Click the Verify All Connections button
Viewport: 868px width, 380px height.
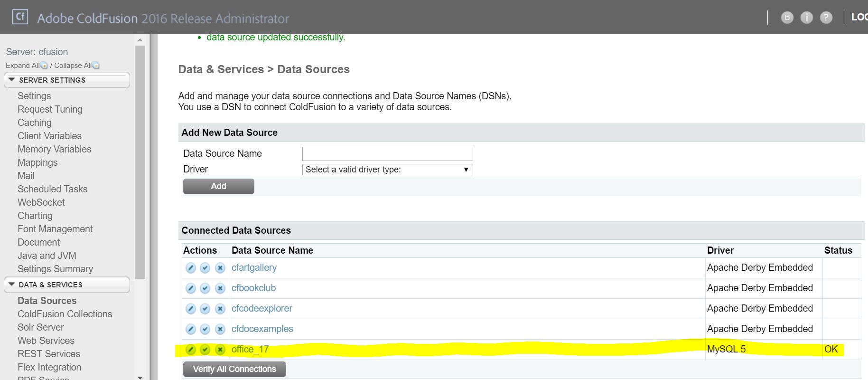[234, 369]
